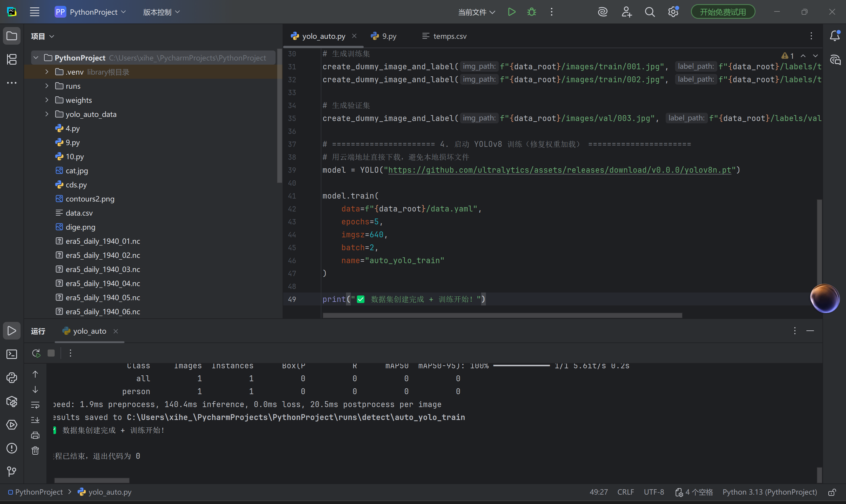Expand the yolo_auto_data folder
846x504 pixels.
pyautogui.click(x=47, y=114)
